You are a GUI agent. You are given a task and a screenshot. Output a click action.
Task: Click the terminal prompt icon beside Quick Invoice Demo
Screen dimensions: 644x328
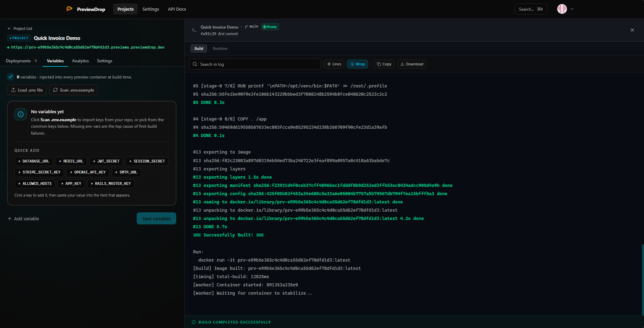(x=194, y=30)
